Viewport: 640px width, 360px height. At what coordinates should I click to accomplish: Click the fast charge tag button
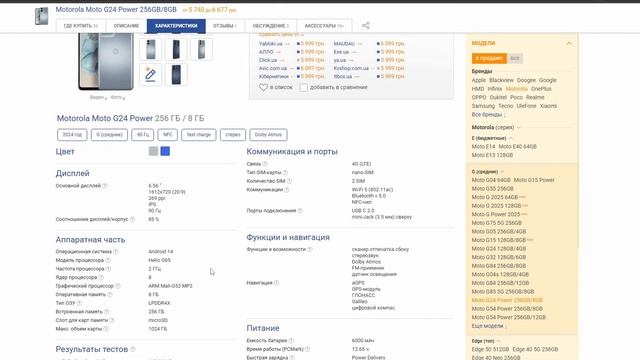click(199, 135)
